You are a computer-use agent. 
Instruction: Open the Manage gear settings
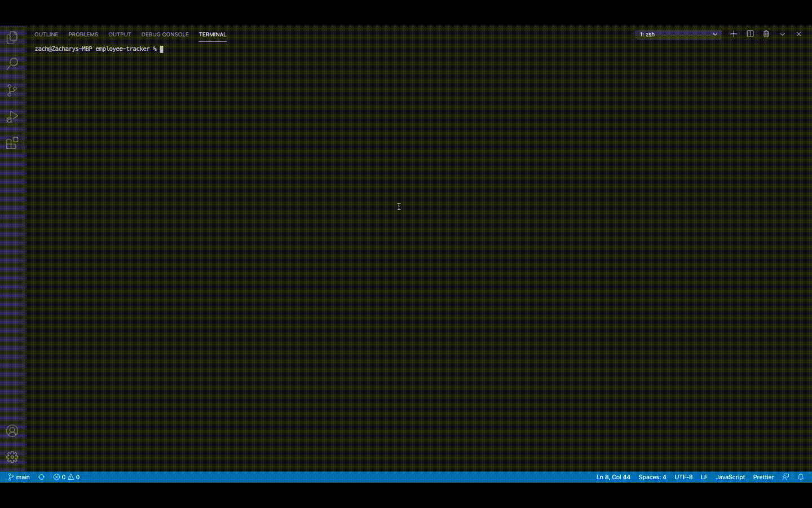12,457
